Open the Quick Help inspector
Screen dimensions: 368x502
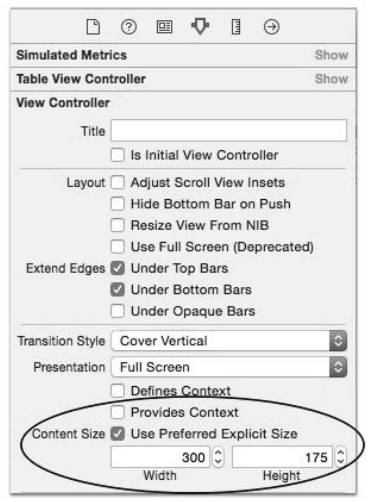click(129, 27)
